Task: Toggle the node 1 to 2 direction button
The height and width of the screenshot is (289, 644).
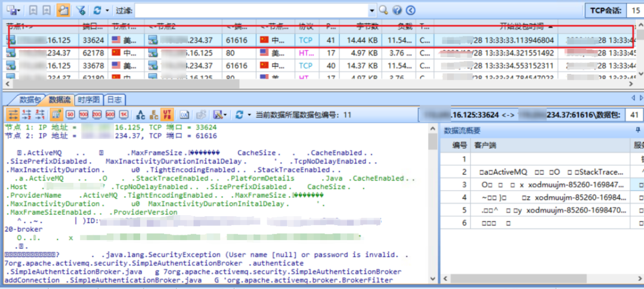Action: [x=26, y=114]
